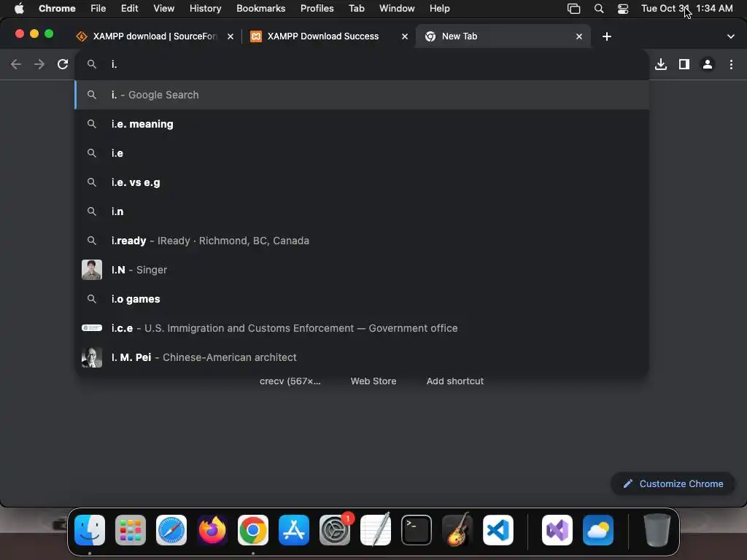Viewport: 747px width, 560px height.
Task: Launch Firefox from the Dock
Action: tap(212, 530)
